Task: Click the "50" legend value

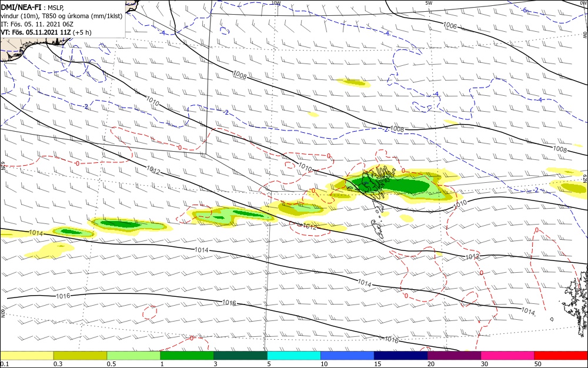Action: point(538,364)
